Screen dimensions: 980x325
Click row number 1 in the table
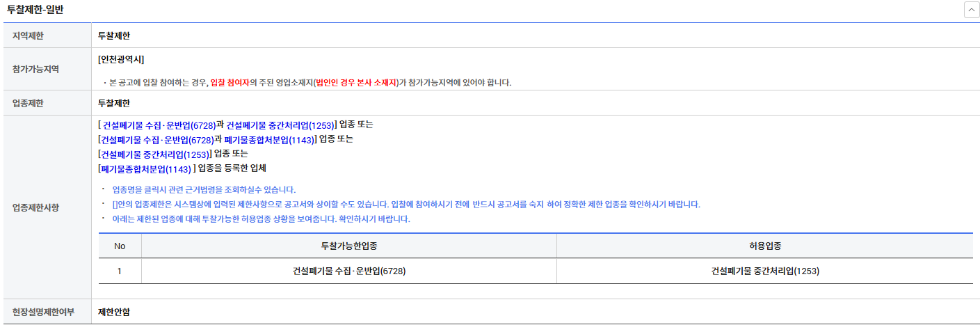[x=120, y=271]
